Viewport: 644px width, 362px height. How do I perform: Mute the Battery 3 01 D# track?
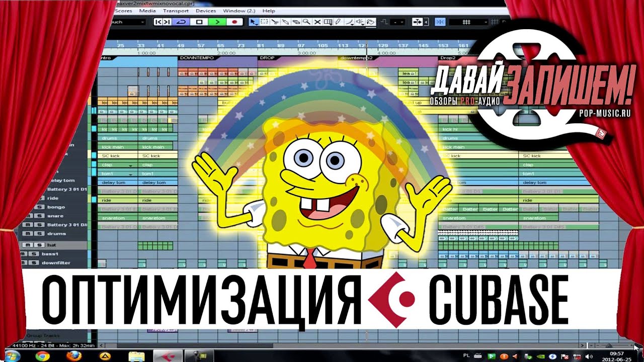coord(28,225)
